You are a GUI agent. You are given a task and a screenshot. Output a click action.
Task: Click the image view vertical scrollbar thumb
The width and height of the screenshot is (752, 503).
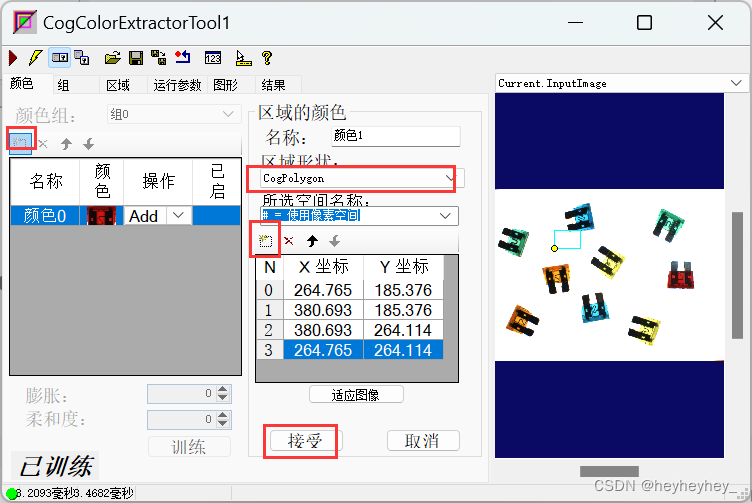coord(737,275)
